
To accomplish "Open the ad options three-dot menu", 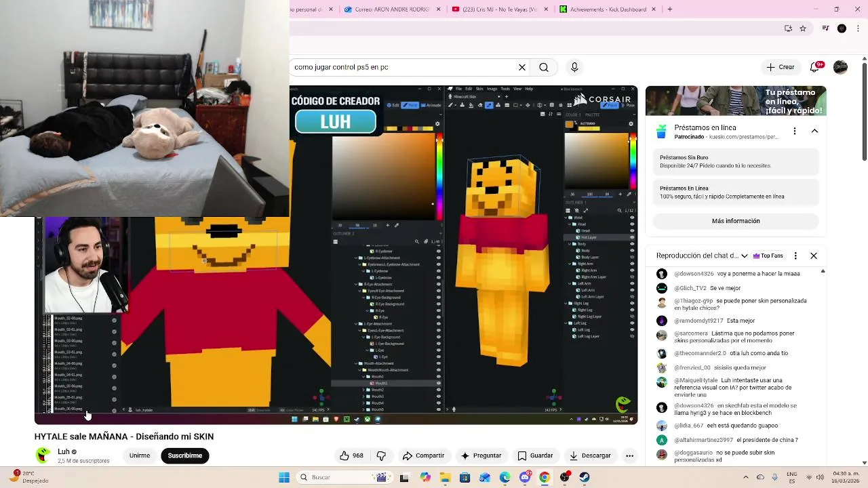I will 795,131.
